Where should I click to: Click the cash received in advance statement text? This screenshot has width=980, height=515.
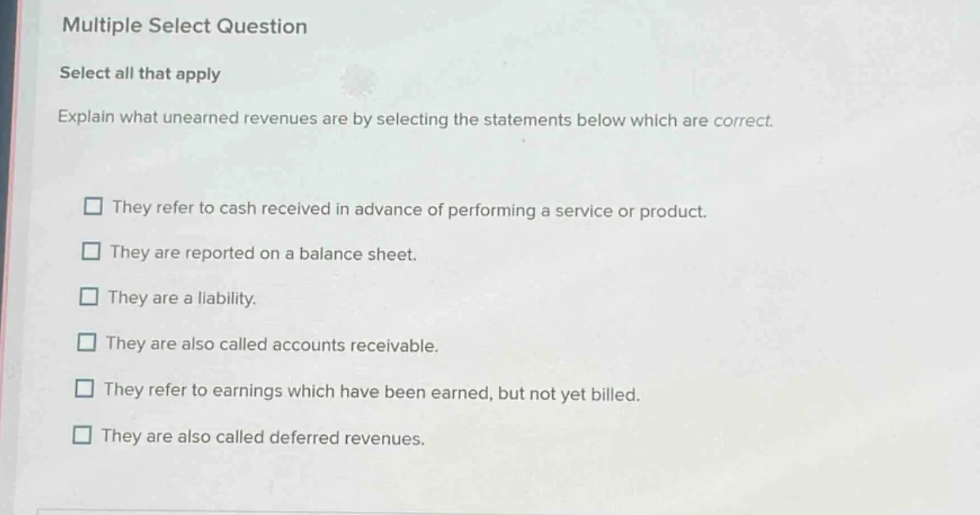click(x=410, y=208)
